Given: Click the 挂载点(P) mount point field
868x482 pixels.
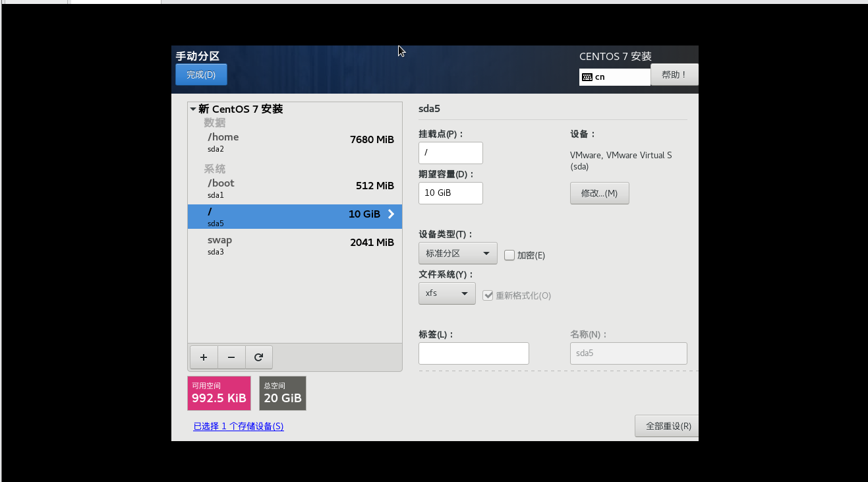Looking at the screenshot, I should point(451,153).
